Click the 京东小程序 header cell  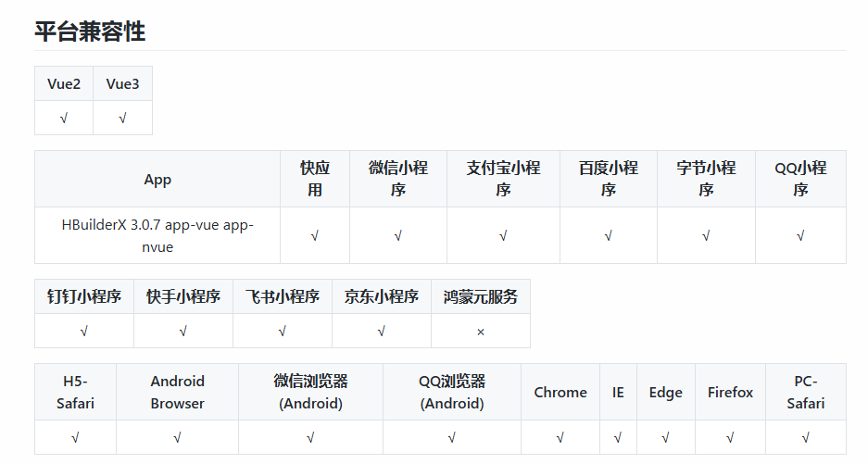click(x=382, y=296)
